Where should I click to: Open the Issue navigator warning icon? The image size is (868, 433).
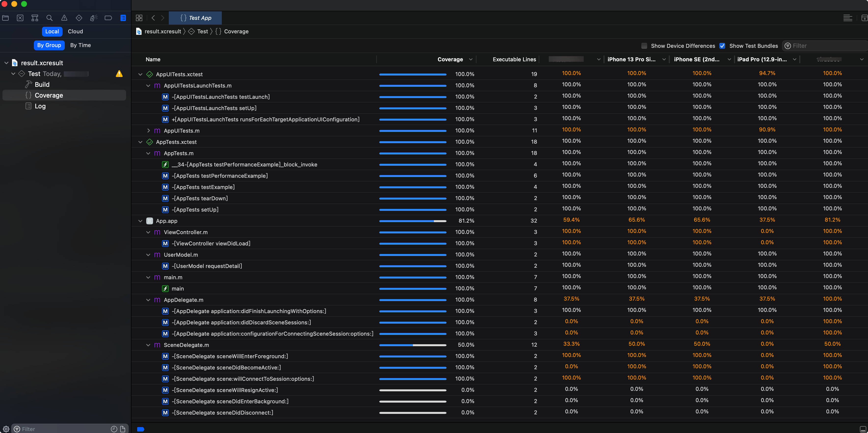click(x=64, y=18)
